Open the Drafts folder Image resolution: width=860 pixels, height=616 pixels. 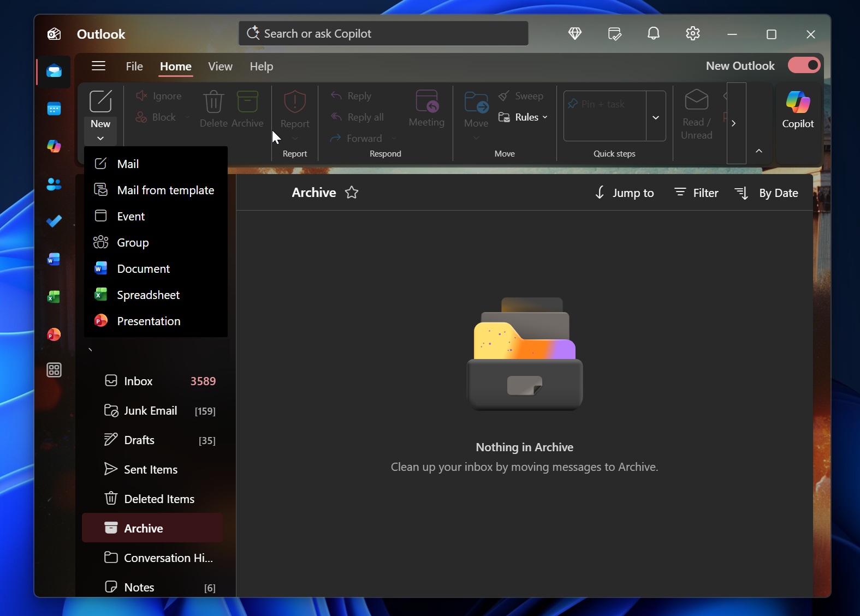(x=153, y=440)
